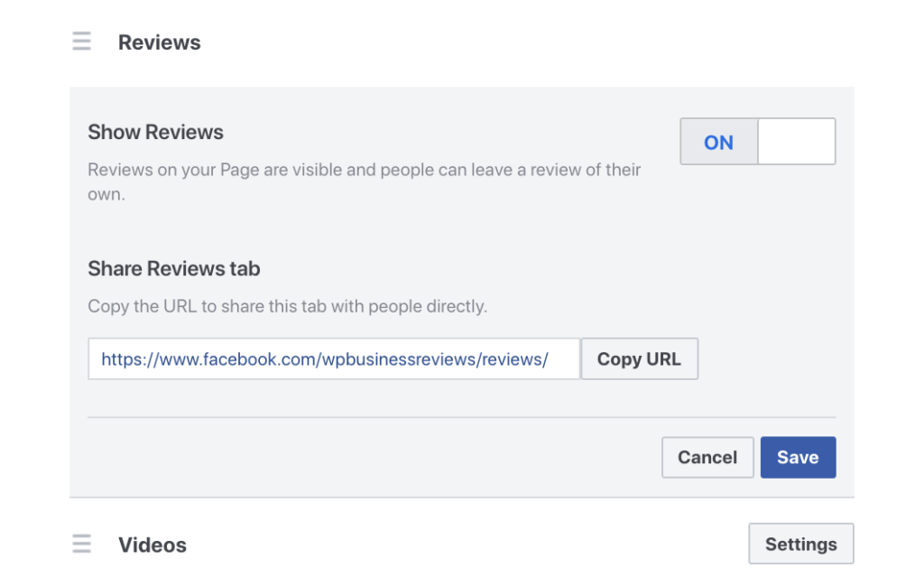Click the 'Copy the URL to share' description
The image size is (924, 587).
(x=288, y=306)
